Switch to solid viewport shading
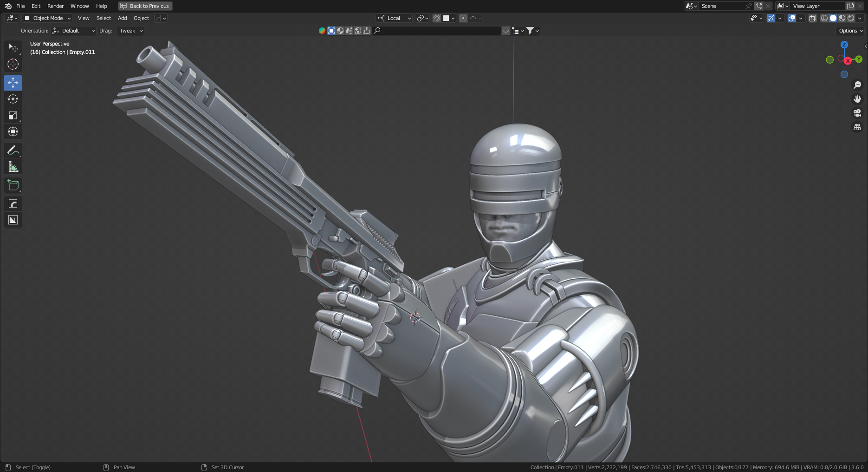This screenshot has width=868, height=472. [x=833, y=18]
